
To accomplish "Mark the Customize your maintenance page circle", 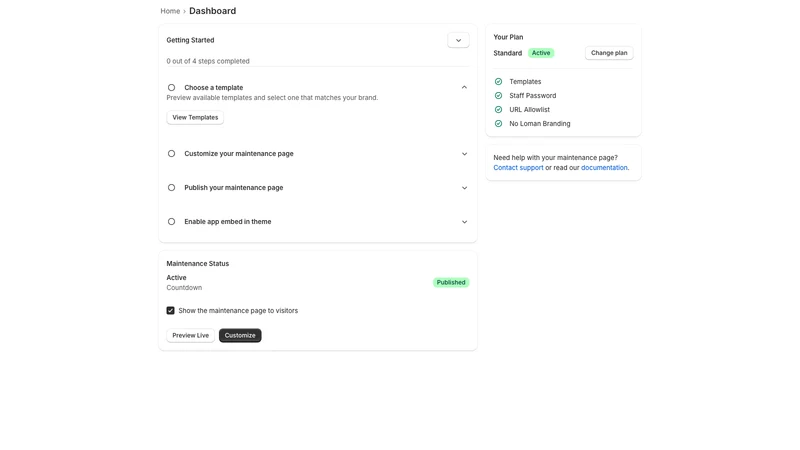I will click(x=171, y=154).
